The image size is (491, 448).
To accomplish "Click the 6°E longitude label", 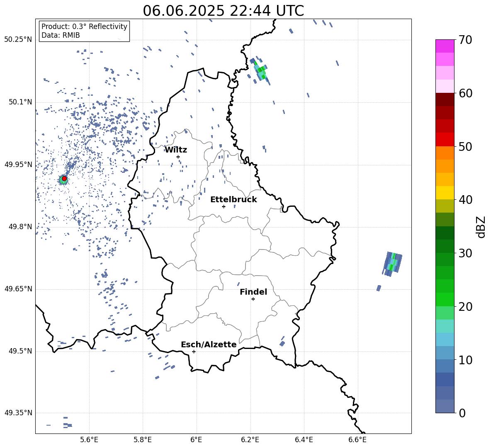I will point(196,440).
